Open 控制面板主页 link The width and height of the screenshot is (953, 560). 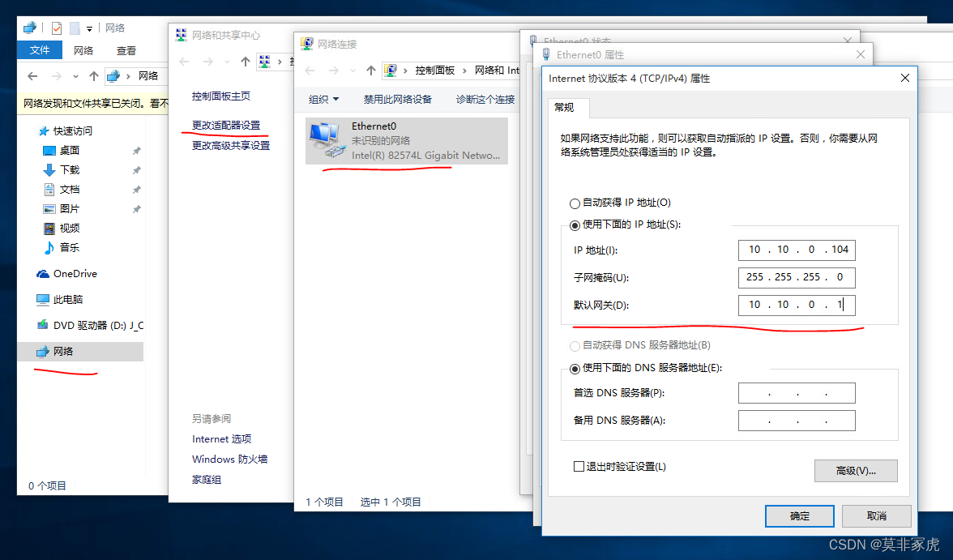click(x=221, y=96)
